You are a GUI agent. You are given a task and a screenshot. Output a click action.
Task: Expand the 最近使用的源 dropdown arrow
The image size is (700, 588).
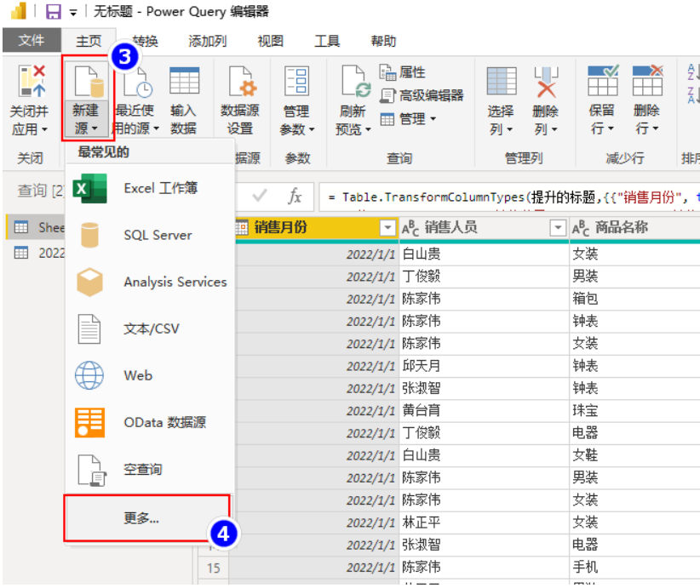(x=156, y=129)
